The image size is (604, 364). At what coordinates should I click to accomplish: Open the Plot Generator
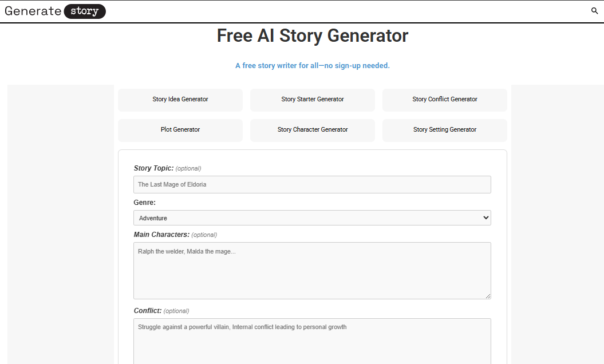tap(180, 129)
